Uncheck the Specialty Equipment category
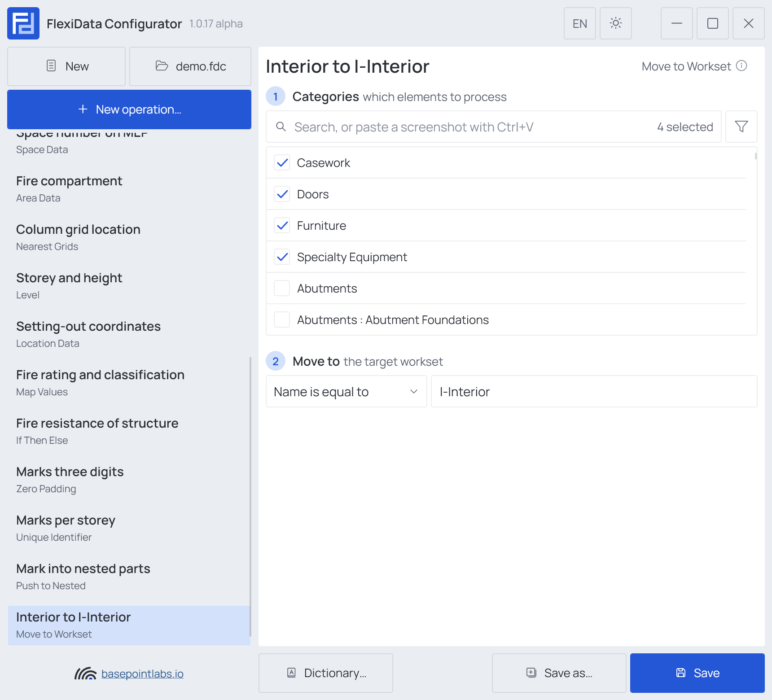 tap(282, 257)
